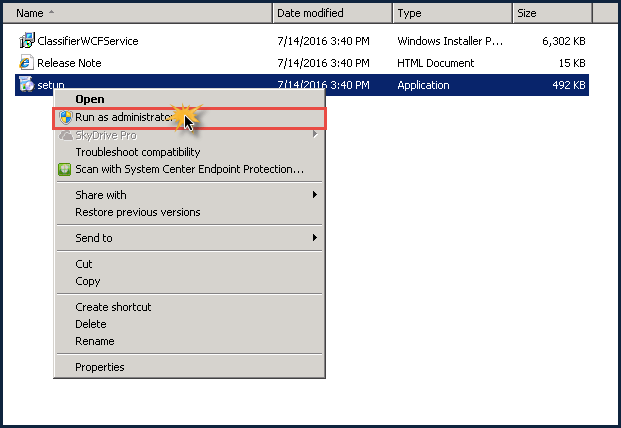Click the Release Note HTML document icon
Image resolution: width=621 pixels, height=428 pixels.
pyautogui.click(x=27, y=63)
